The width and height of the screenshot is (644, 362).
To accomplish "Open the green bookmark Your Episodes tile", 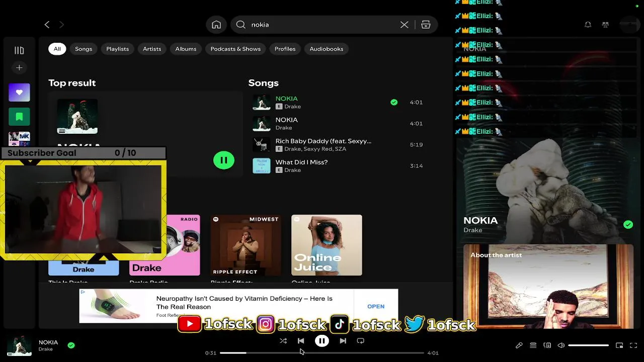I will 19,117.
